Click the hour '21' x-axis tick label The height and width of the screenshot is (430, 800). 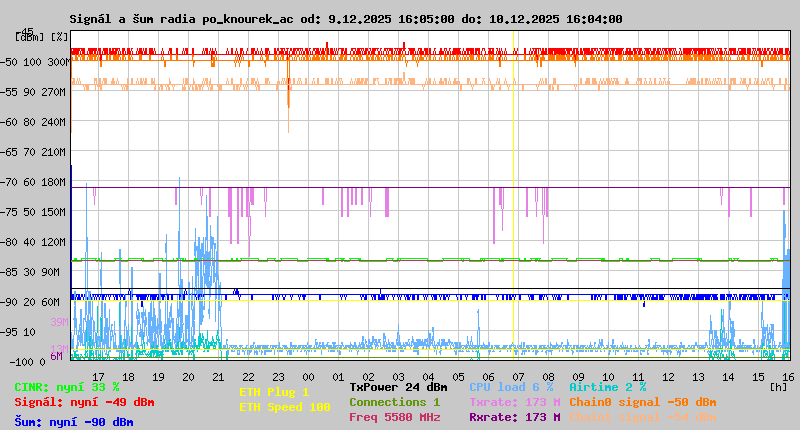point(218,377)
